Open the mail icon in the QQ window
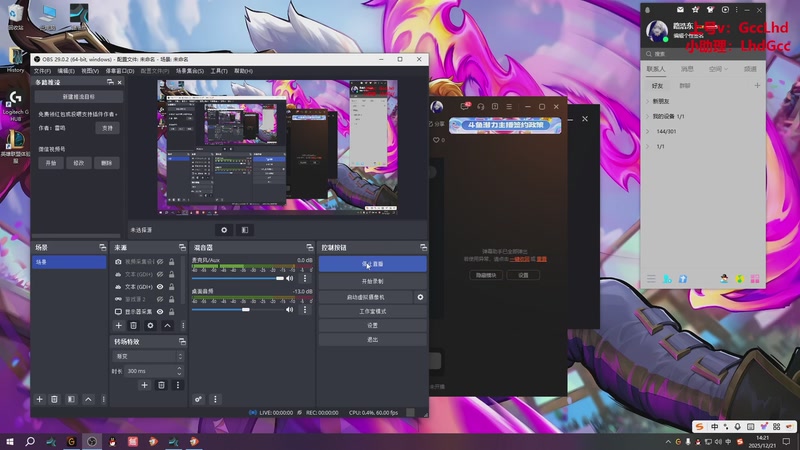The height and width of the screenshot is (450, 800). tap(680, 10)
